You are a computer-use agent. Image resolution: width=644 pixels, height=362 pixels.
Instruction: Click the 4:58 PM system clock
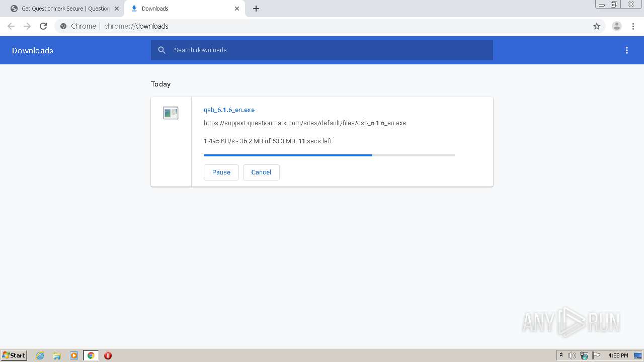click(x=618, y=355)
